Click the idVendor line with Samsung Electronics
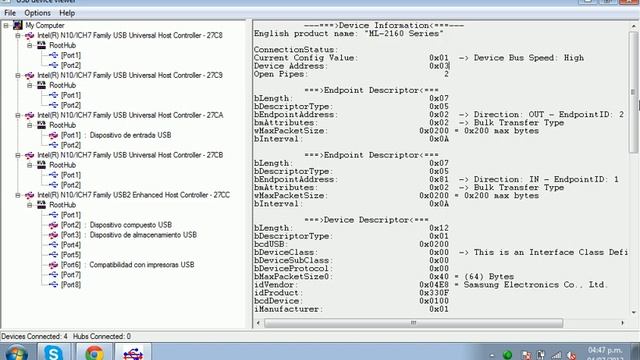 431,285
